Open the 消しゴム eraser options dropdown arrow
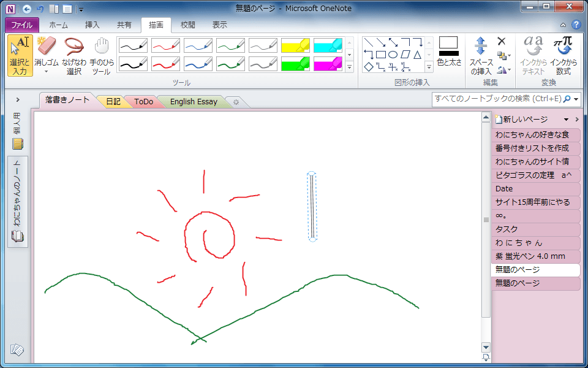Image resolution: width=588 pixels, height=368 pixels. [47, 71]
